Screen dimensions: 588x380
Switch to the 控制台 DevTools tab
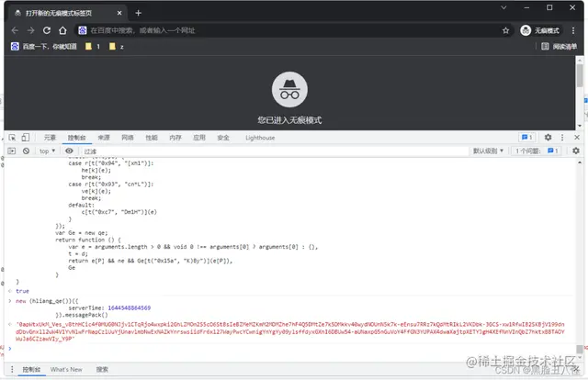(77, 138)
